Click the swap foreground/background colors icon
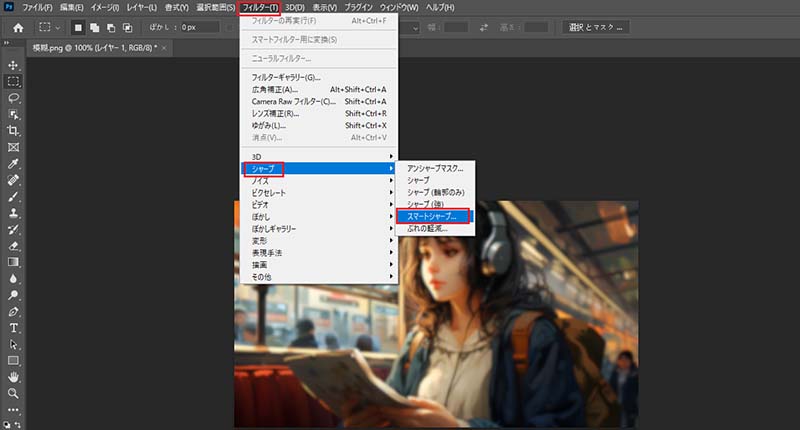 (x=18, y=424)
